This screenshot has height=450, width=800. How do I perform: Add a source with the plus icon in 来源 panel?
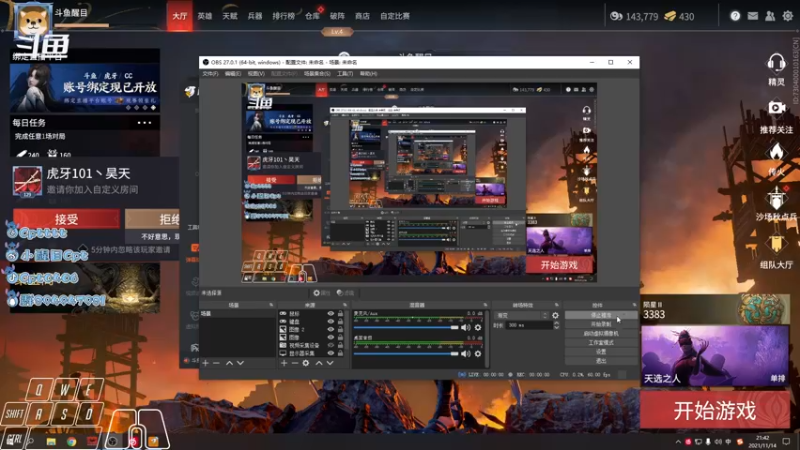[x=284, y=363]
